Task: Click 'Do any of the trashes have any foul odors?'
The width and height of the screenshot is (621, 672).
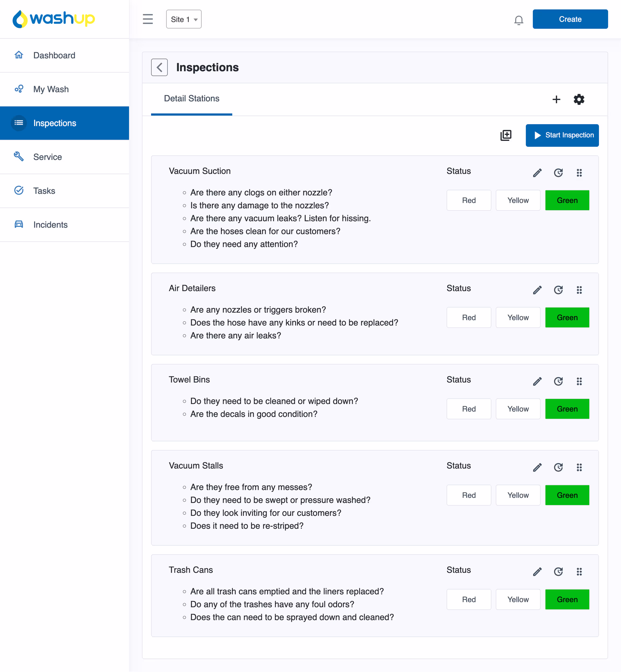Action: pyautogui.click(x=272, y=605)
